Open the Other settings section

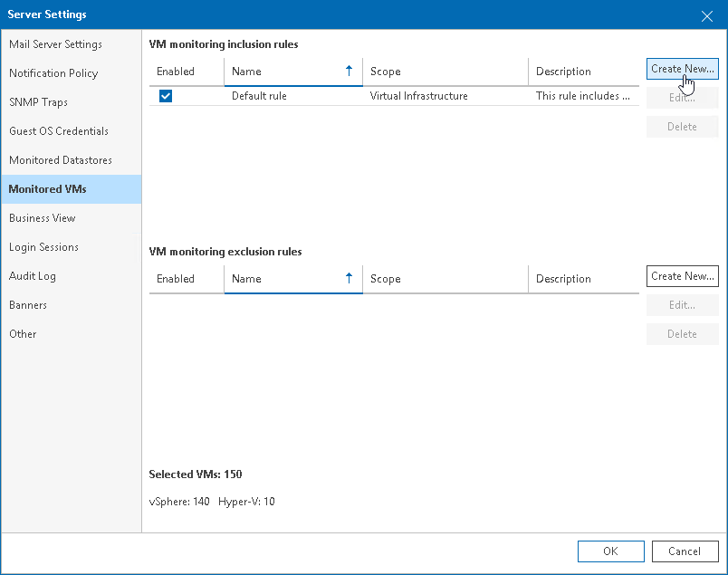coord(23,333)
